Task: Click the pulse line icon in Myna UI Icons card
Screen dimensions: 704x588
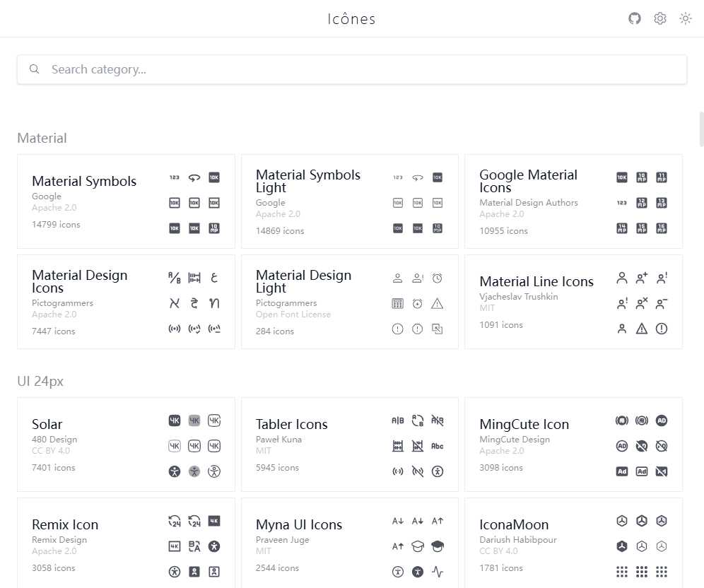Action: [x=437, y=572]
